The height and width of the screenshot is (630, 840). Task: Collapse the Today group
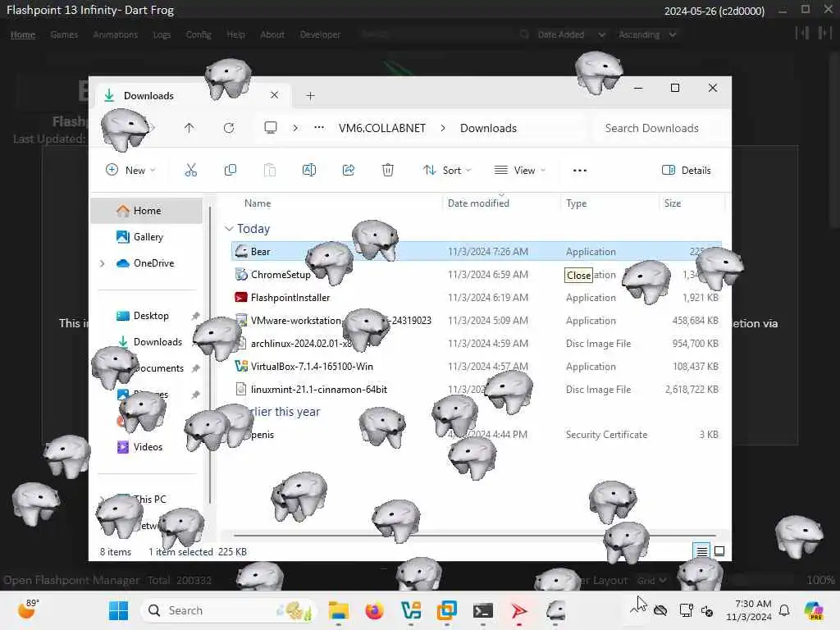click(229, 229)
